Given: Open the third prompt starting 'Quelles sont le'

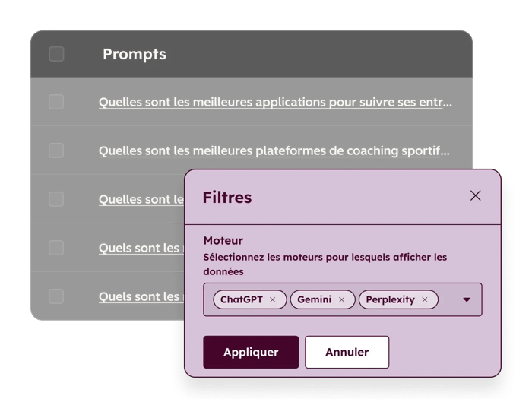Looking at the screenshot, I should [x=141, y=199].
